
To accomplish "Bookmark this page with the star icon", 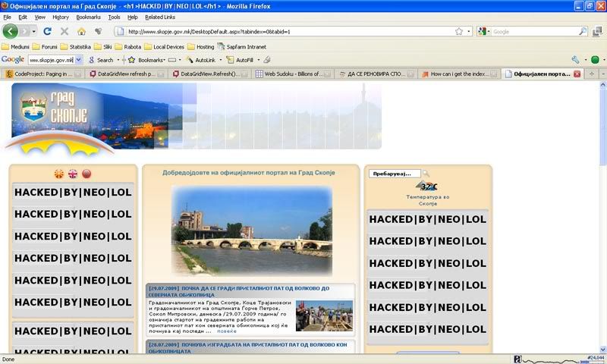I will [459, 31].
